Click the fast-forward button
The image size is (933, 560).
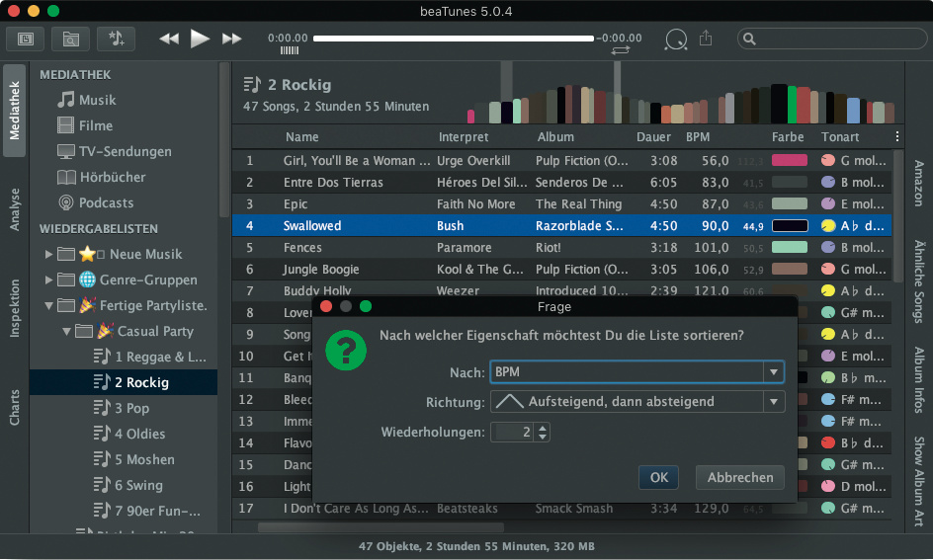232,39
